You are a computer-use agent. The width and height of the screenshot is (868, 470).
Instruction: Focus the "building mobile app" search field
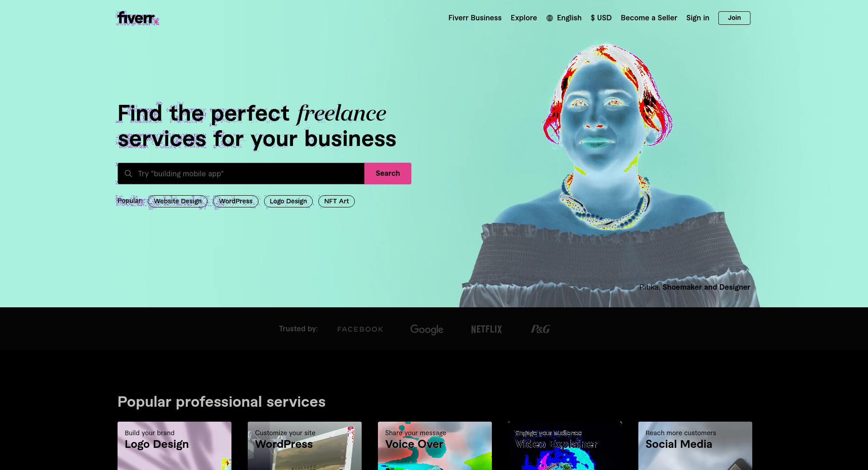pos(241,174)
